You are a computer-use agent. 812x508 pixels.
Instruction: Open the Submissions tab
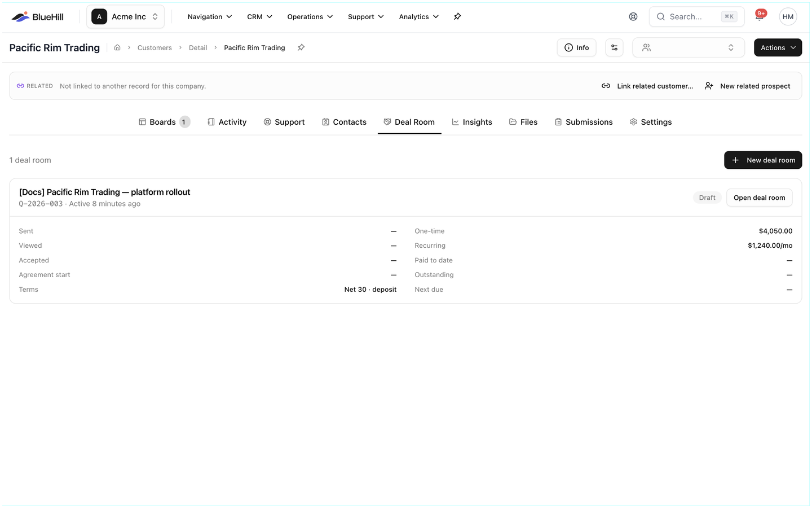(584, 122)
